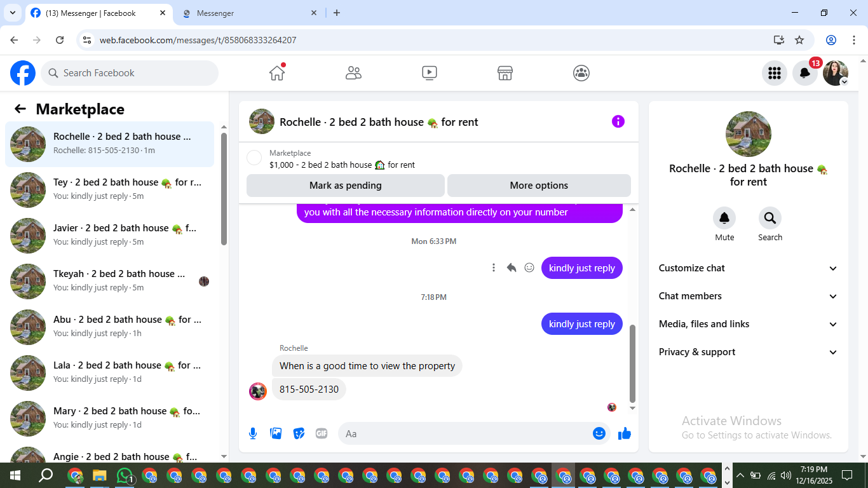Viewport: 868px width, 488px height.
Task: Open the notifications bell with 13 badge
Action: (x=805, y=73)
